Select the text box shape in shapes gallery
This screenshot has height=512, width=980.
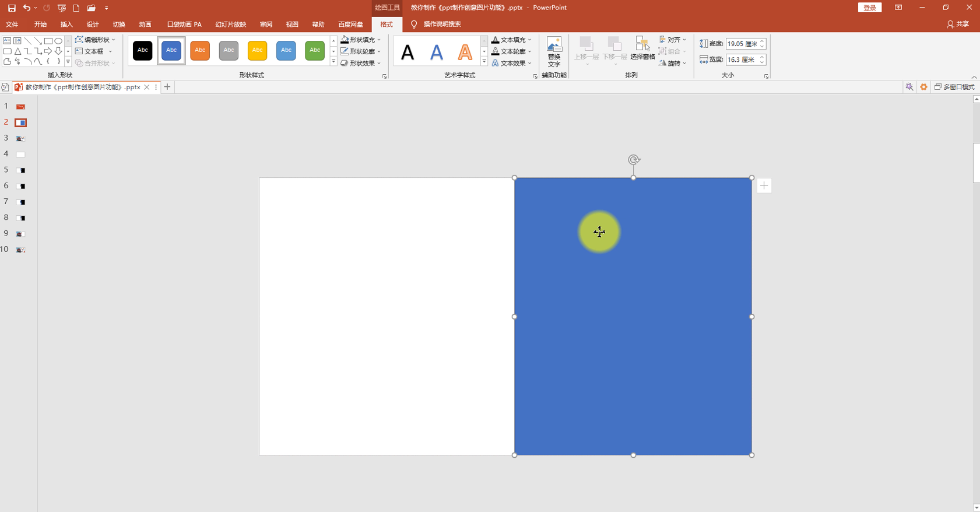7,41
